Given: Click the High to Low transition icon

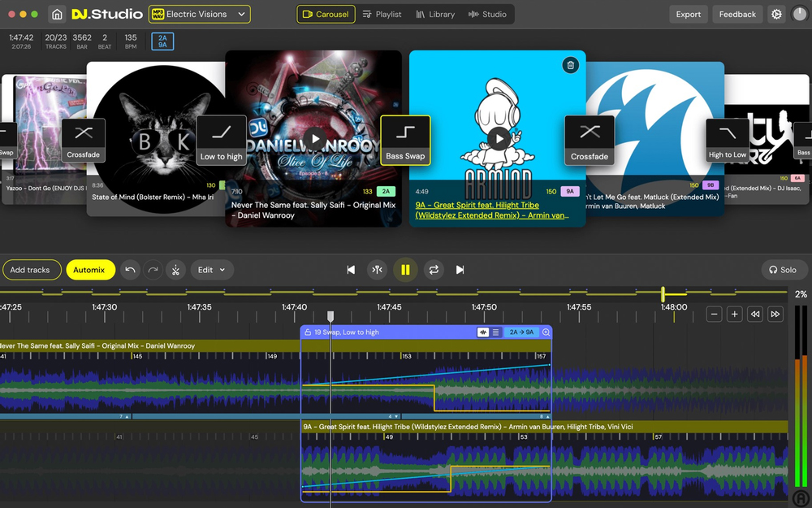Looking at the screenshot, I should 727,139.
